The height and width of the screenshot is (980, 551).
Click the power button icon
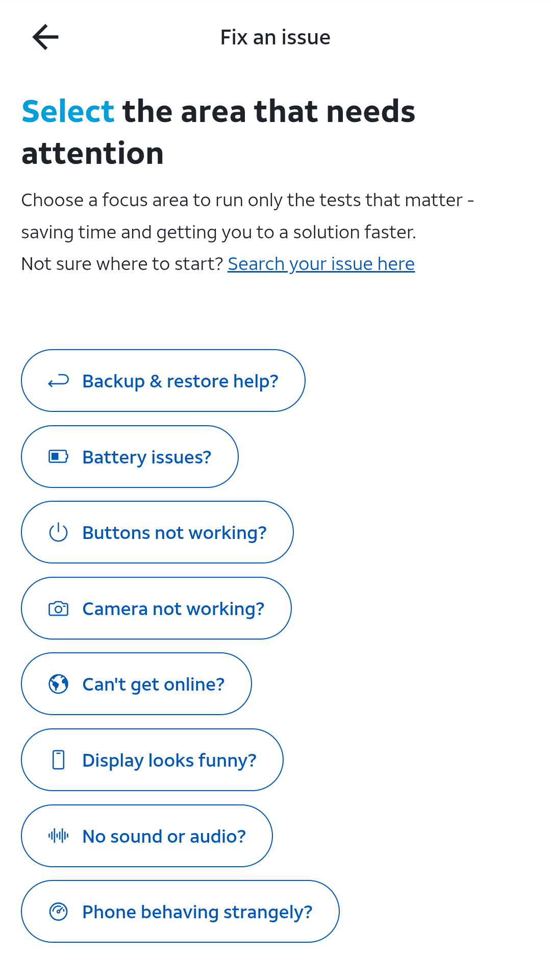point(58,532)
